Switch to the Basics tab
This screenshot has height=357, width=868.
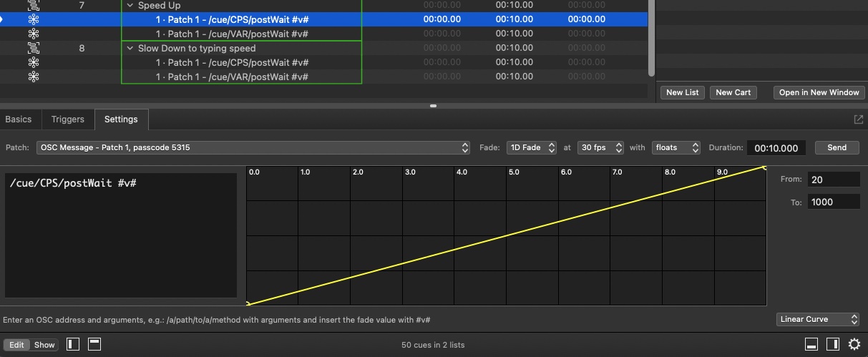pos(19,119)
